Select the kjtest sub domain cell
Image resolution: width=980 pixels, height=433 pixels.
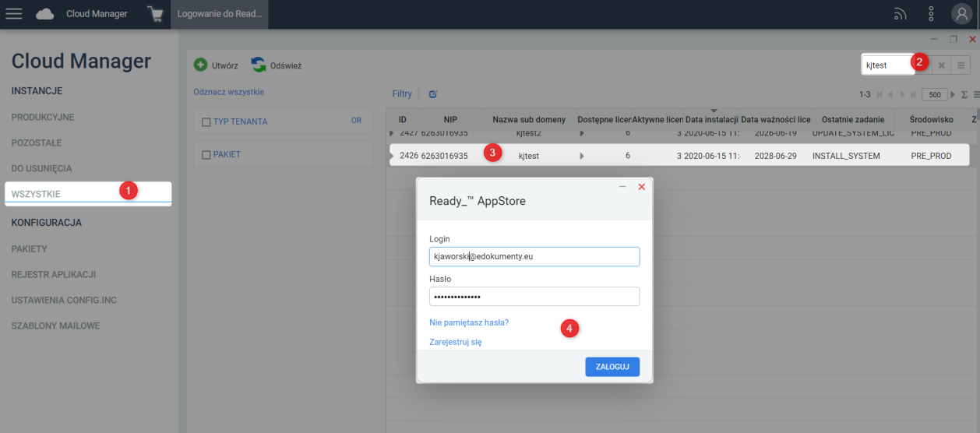[x=528, y=156]
